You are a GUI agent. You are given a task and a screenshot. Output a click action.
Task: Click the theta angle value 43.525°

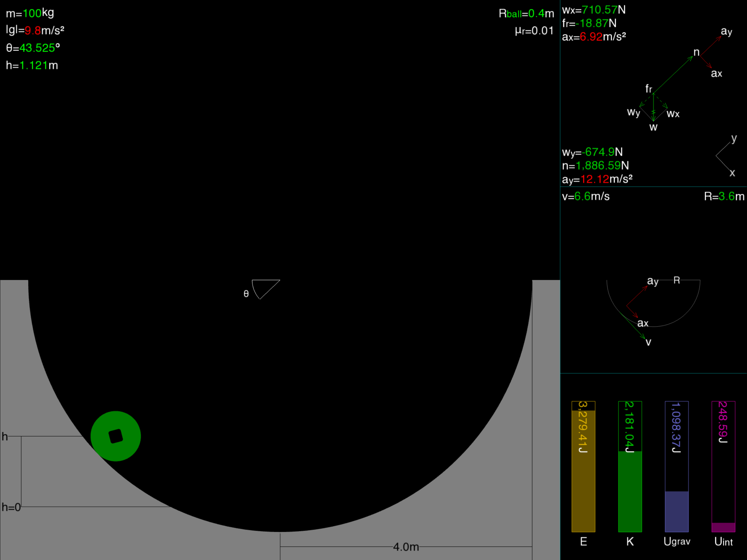(x=37, y=48)
